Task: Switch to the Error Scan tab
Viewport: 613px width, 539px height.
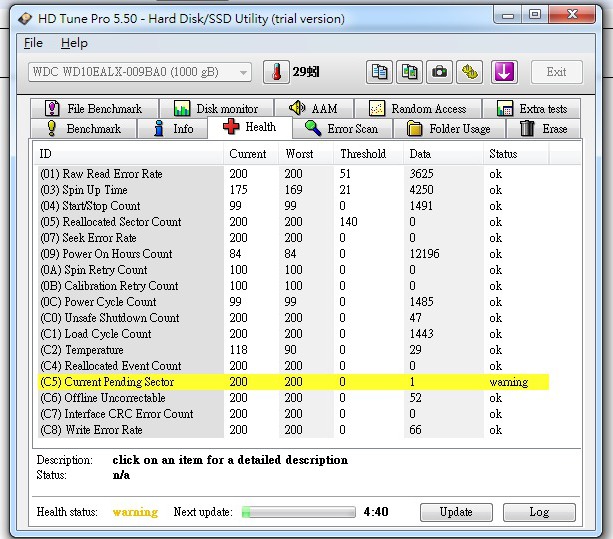Action: [342, 129]
